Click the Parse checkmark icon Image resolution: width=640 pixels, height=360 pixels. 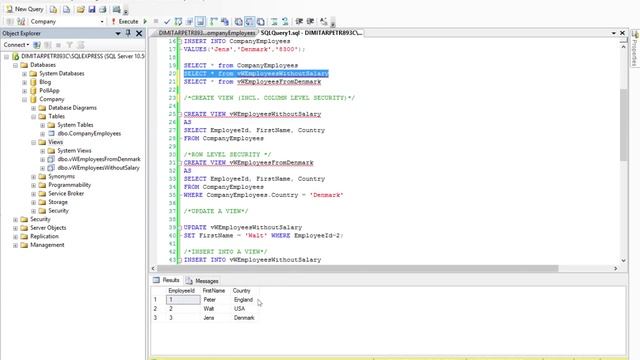pyautogui.click(x=167, y=21)
